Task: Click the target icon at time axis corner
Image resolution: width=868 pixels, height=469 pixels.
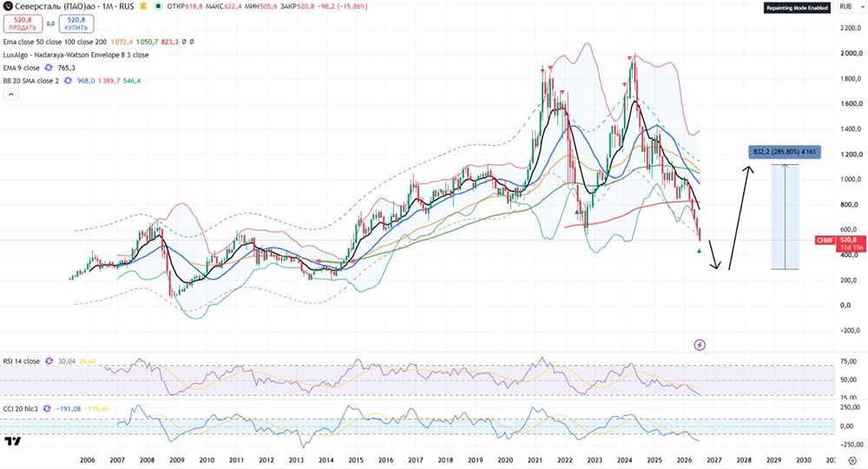Action: click(x=852, y=460)
